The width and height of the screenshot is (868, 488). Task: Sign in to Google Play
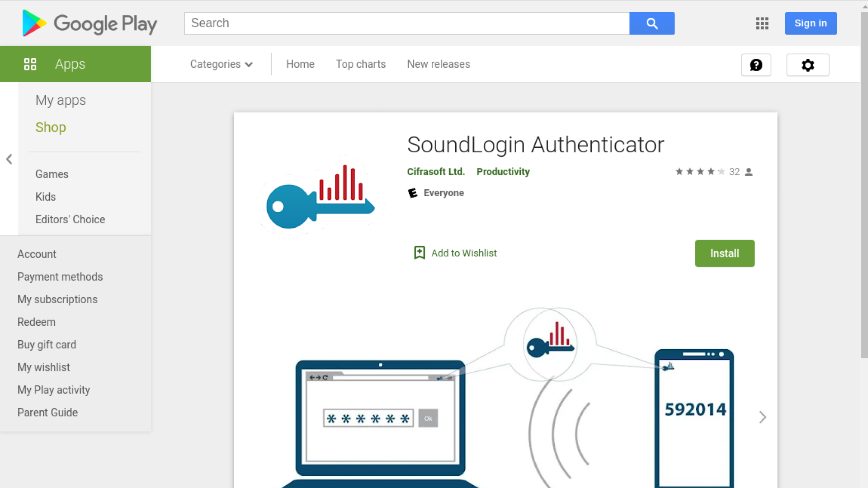(x=811, y=23)
